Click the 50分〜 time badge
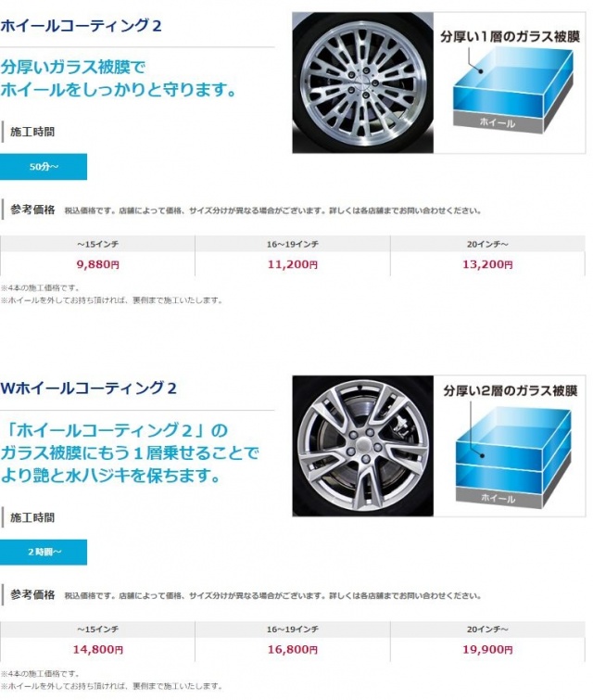Screen dimensions: 593x700 pyautogui.click(x=44, y=167)
